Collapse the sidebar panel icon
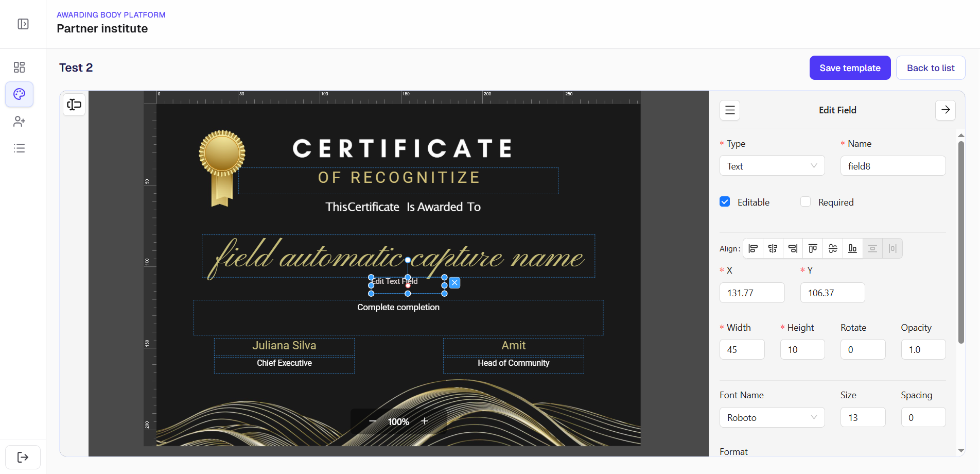The height and width of the screenshot is (474, 980). click(x=23, y=24)
